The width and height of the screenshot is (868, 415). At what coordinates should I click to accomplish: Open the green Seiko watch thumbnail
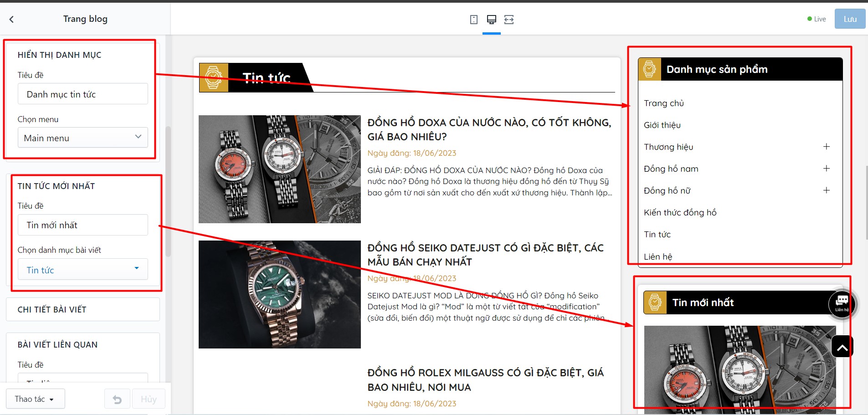coord(280,294)
